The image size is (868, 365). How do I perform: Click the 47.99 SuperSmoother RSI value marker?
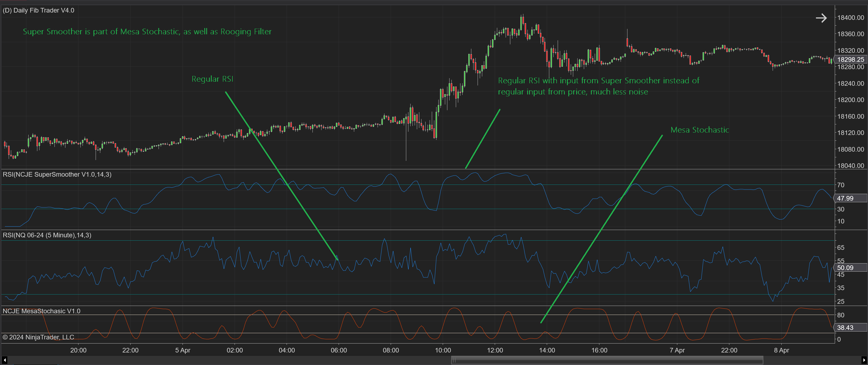849,198
